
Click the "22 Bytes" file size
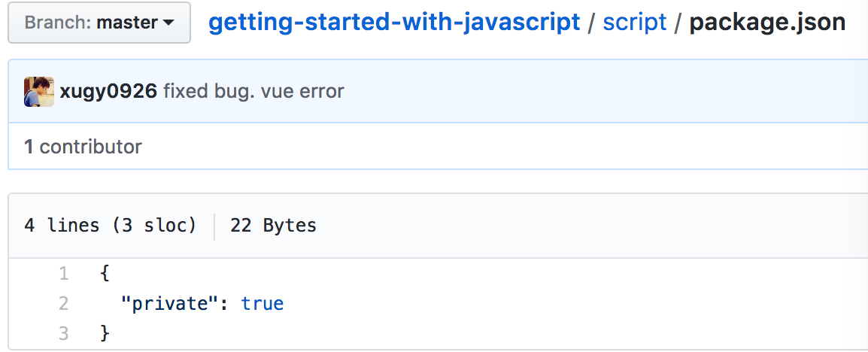tap(273, 225)
